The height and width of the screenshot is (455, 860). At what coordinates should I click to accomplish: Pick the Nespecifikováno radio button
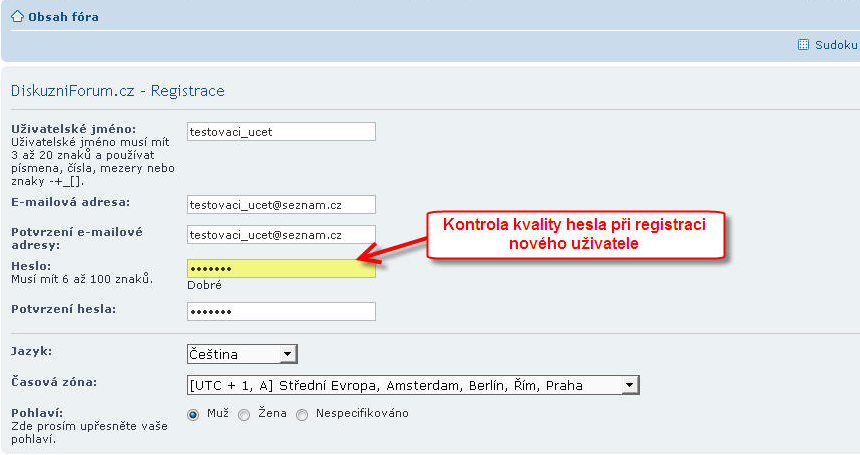point(302,414)
